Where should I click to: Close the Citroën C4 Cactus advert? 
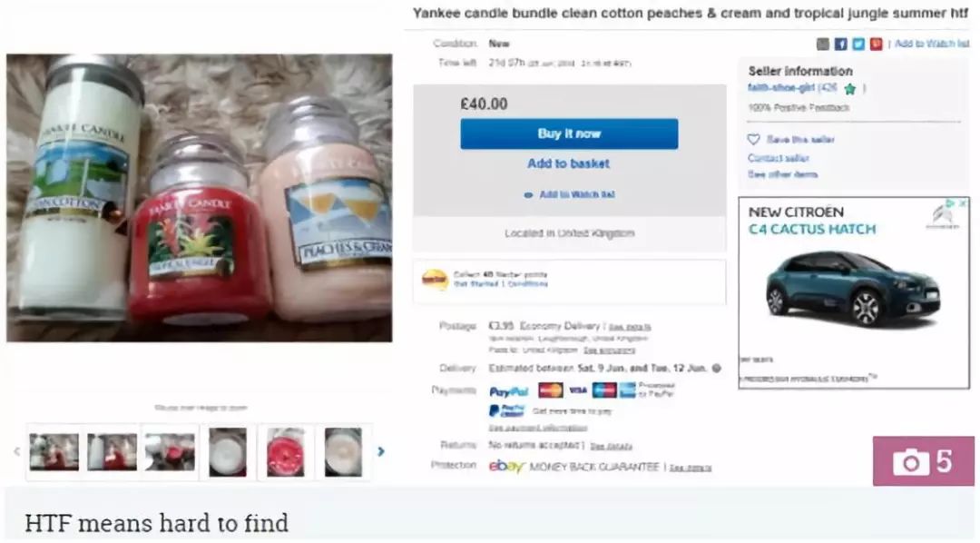click(x=963, y=203)
